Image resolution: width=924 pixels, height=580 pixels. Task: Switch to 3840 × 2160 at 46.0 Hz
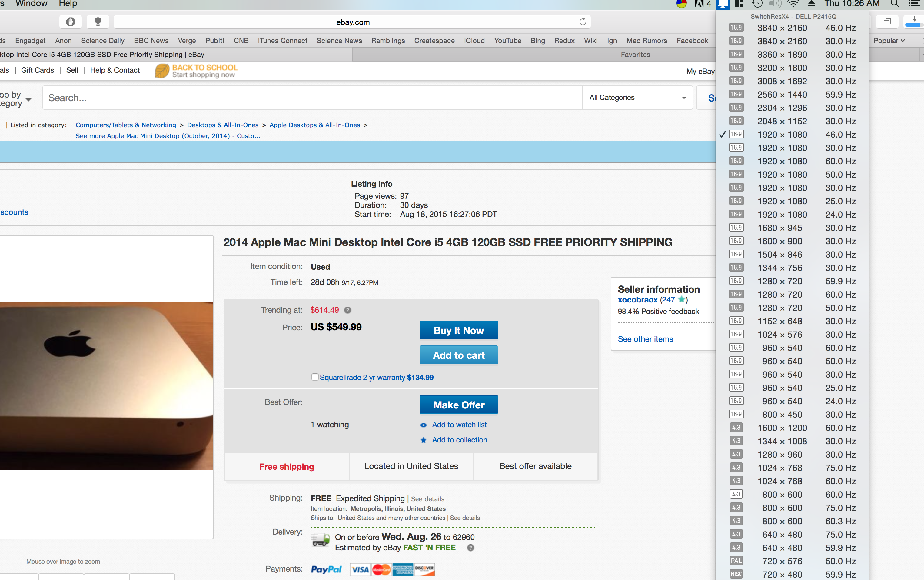coord(792,28)
